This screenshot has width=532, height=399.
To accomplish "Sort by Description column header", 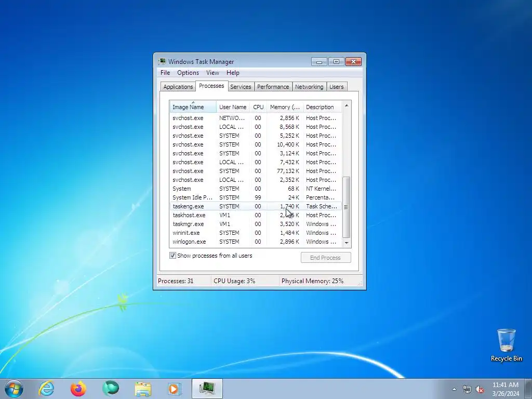I will coord(322,107).
